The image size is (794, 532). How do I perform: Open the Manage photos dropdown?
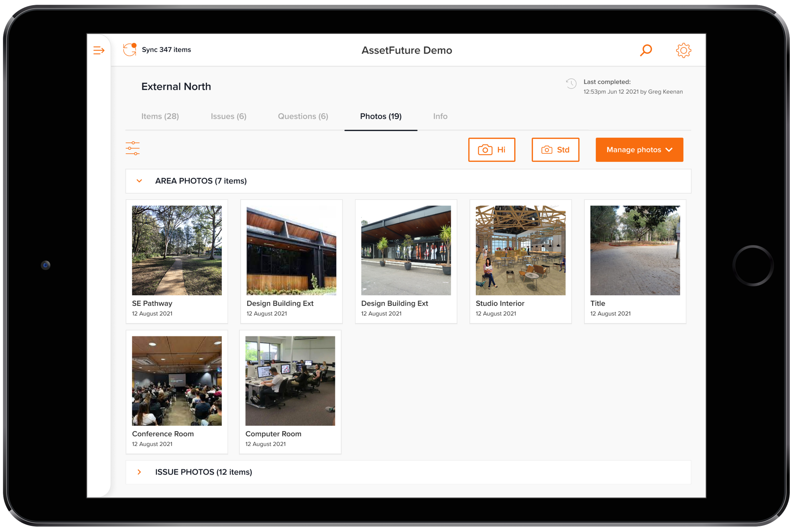[639, 150]
